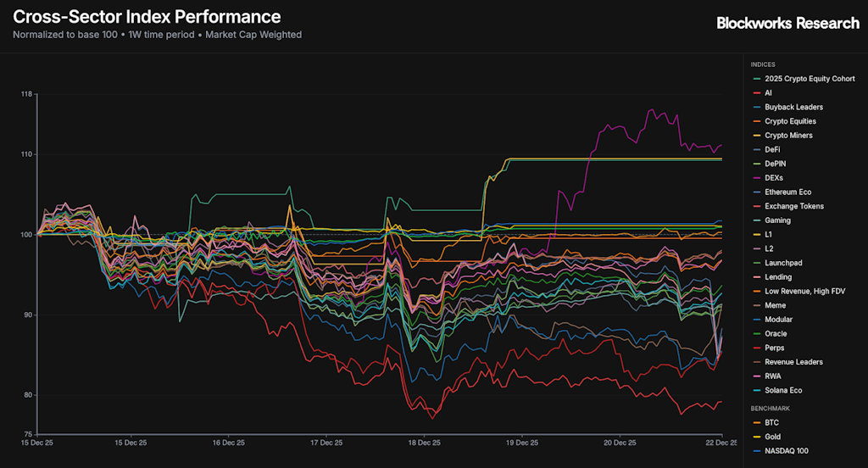
Task: Toggle the Solana Eco index
Action: tap(782, 390)
